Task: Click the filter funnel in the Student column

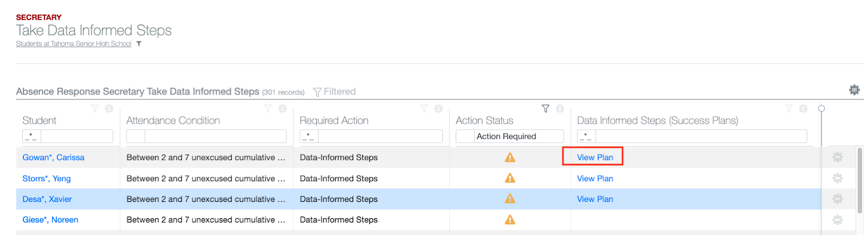Action: (x=95, y=109)
